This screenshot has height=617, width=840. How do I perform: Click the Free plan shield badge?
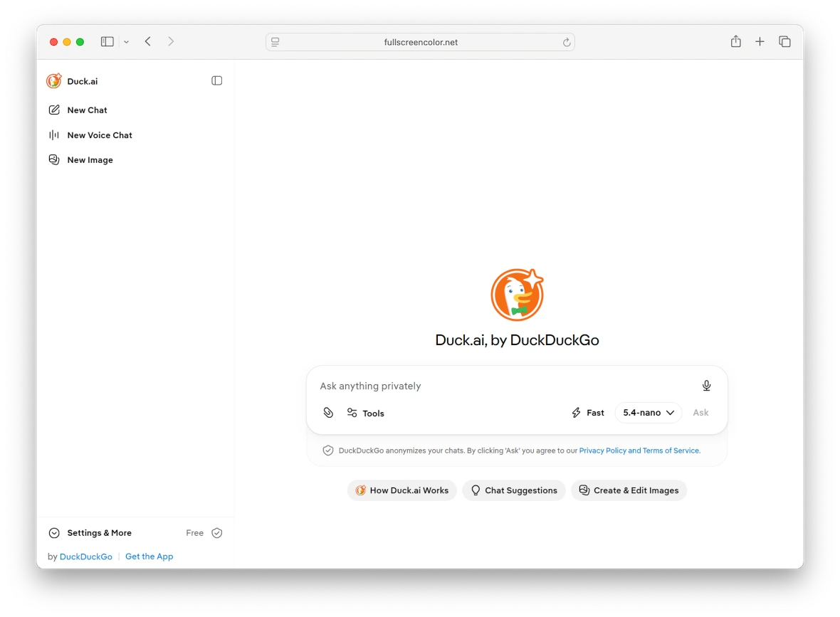(217, 533)
